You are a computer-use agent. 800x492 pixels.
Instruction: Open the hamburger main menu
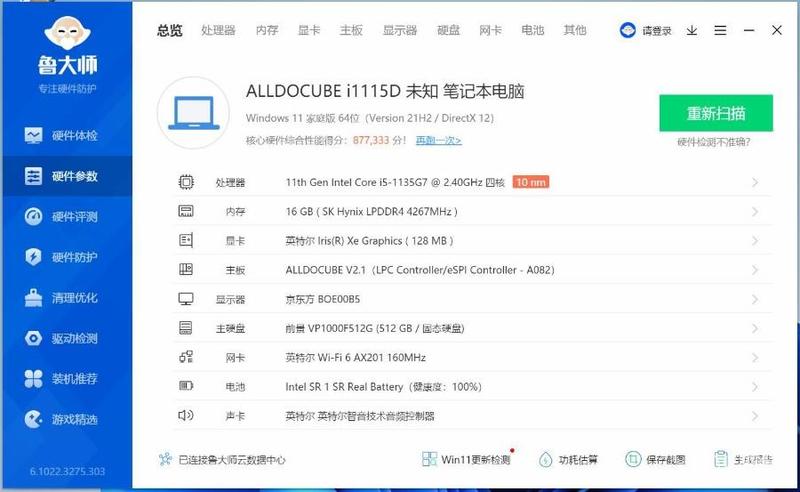[720, 31]
